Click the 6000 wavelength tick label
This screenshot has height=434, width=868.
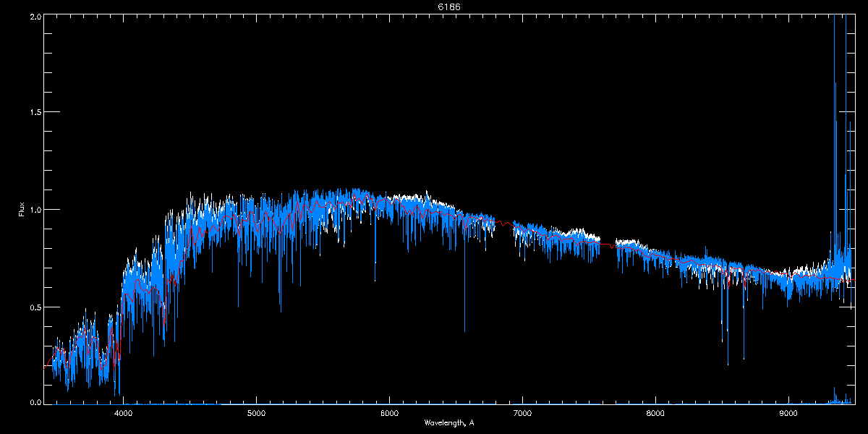pos(389,414)
